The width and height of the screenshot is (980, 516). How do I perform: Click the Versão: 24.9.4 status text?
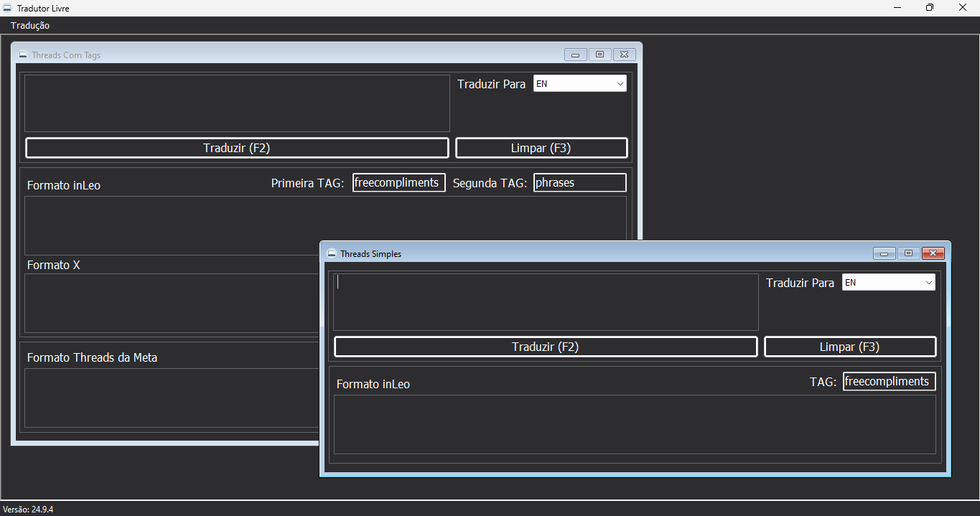(x=28, y=510)
